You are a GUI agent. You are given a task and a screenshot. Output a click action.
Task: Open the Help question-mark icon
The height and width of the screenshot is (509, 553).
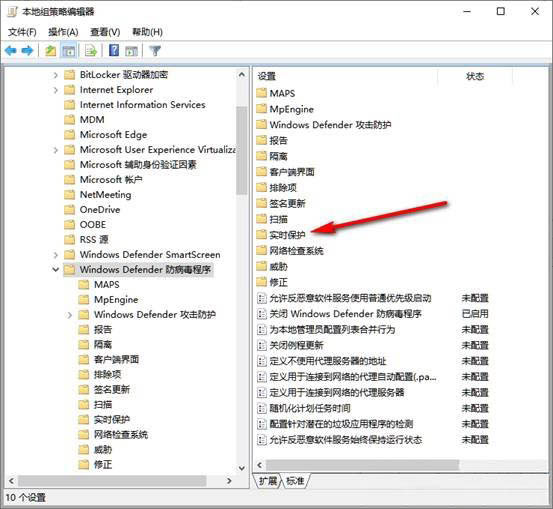[114, 50]
